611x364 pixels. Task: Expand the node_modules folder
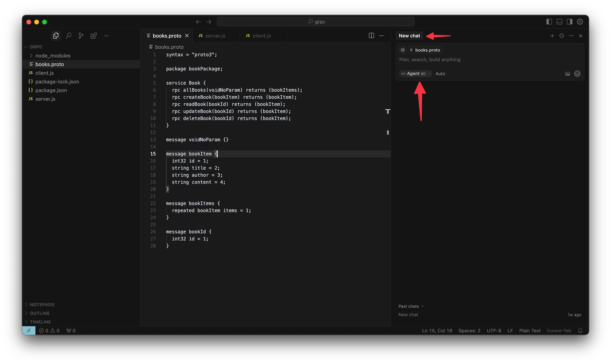(53, 56)
